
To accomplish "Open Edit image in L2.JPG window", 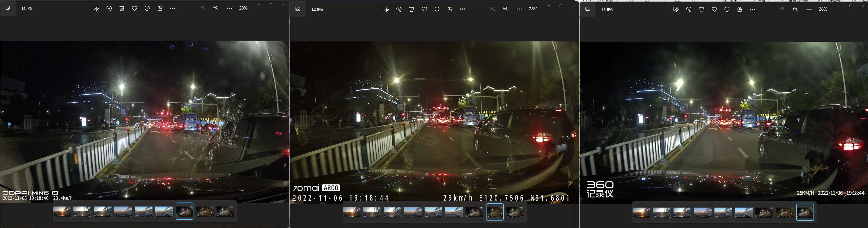I will tap(386, 9).
